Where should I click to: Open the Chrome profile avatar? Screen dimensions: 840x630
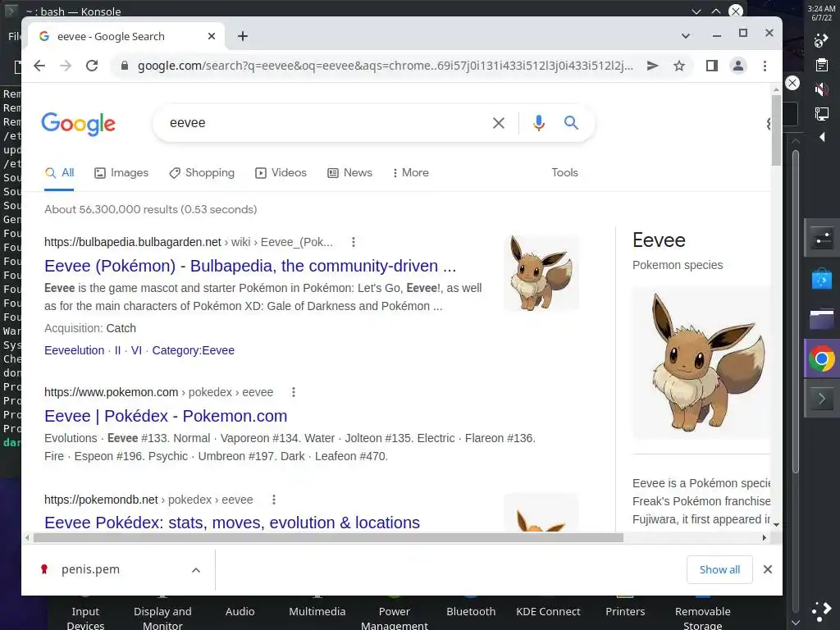[x=738, y=66]
